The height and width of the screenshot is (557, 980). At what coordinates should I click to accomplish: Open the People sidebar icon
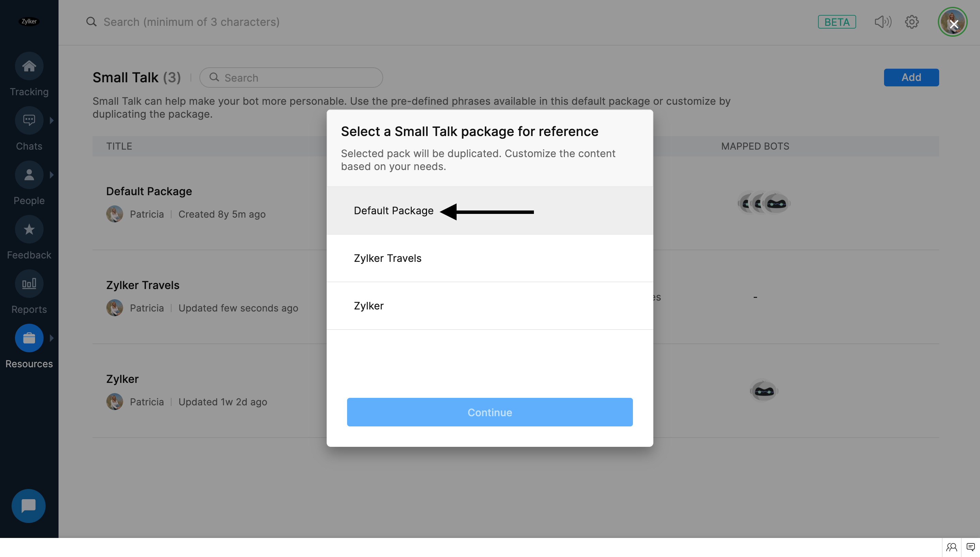pyautogui.click(x=29, y=175)
